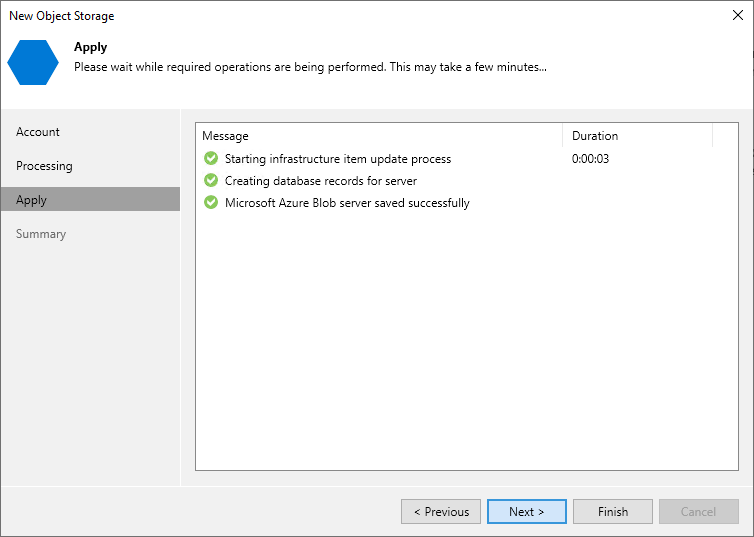Sort by the Message column header

[379, 136]
